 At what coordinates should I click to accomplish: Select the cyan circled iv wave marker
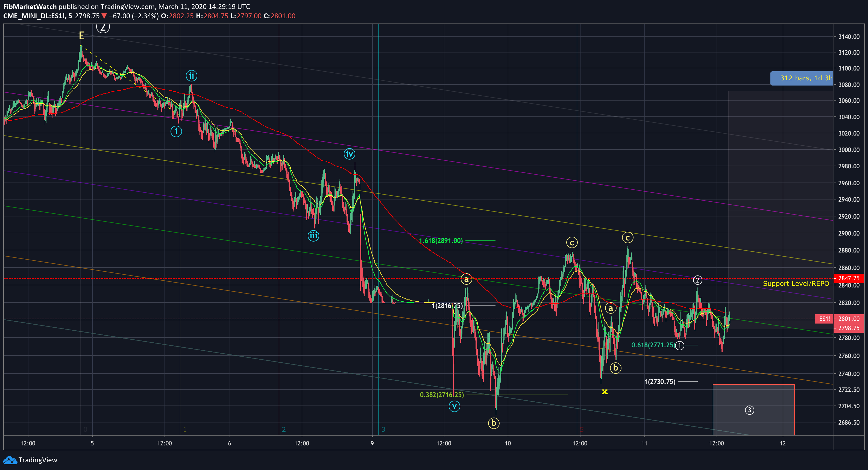coord(350,154)
